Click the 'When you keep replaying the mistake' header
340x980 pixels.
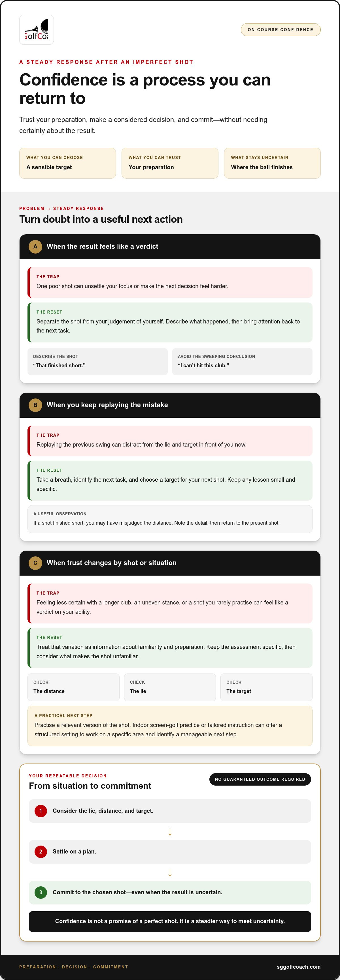(170, 405)
